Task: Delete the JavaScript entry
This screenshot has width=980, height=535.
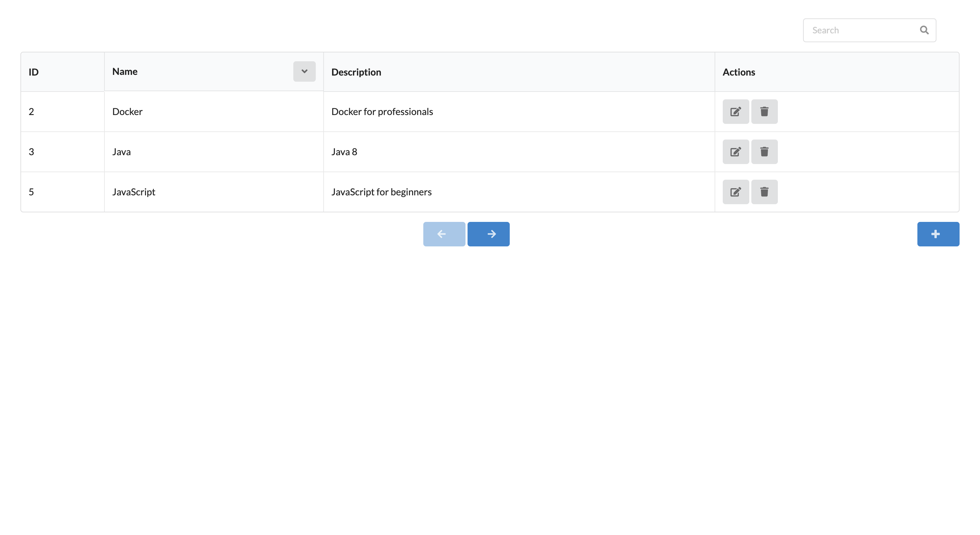Action: click(x=764, y=192)
